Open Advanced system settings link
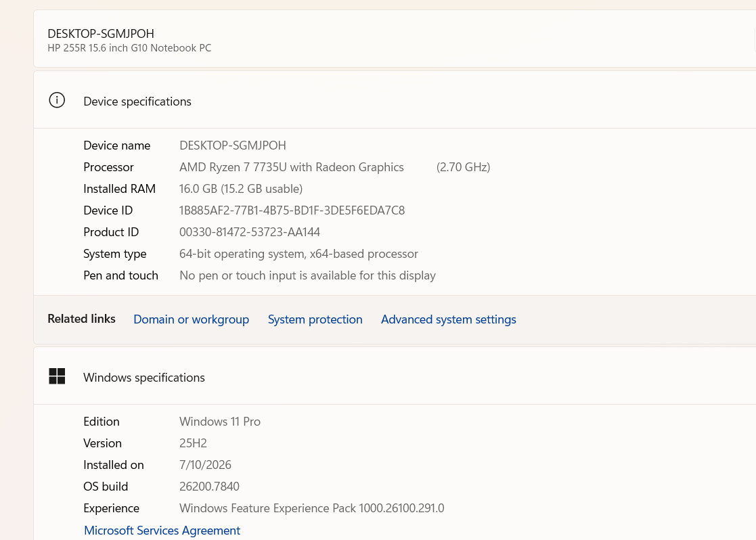This screenshot has height=540, width=756. point(449,319)
